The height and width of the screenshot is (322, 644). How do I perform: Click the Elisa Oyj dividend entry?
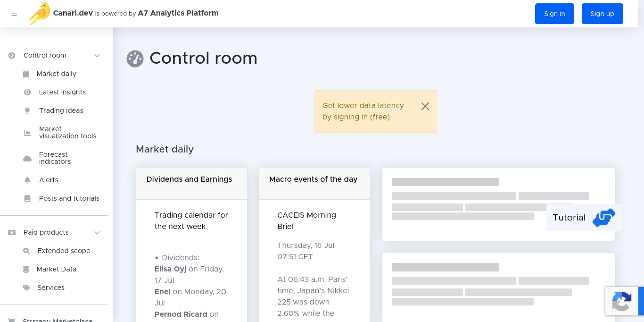[x=189, y=275]
